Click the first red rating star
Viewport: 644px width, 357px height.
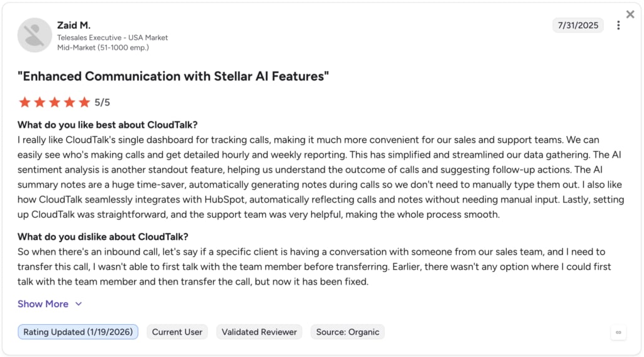25,102
